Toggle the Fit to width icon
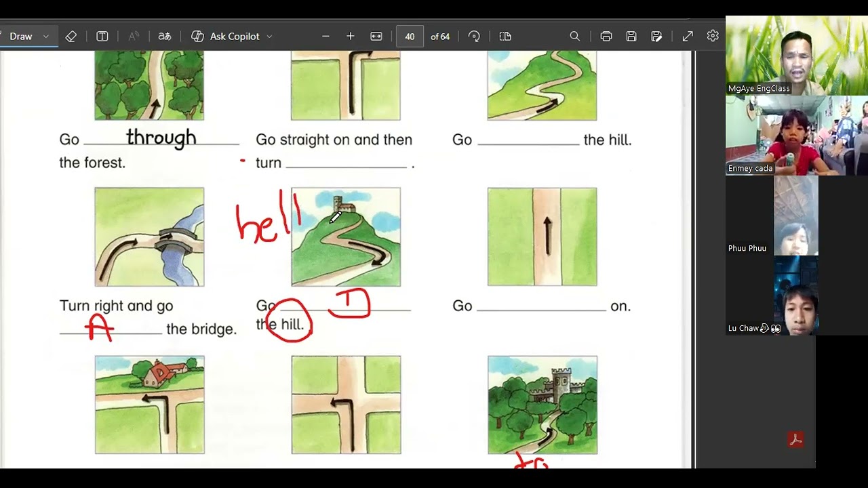The height and width of the screenshot is (488, 868). pyautogui.click(x=376, y=37)
